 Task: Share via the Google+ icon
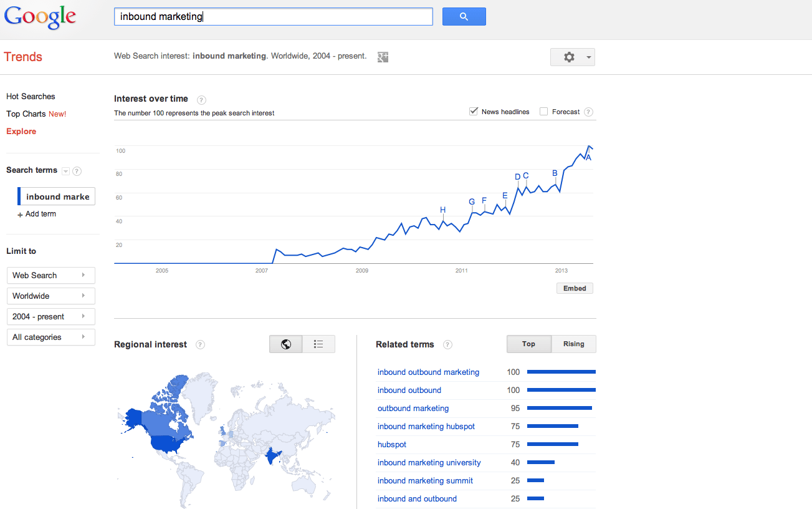click(383, 57)
